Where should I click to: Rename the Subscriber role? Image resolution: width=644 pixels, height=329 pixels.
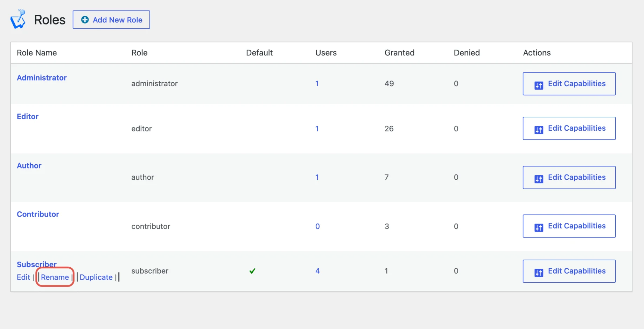click(x=55, y=277)
